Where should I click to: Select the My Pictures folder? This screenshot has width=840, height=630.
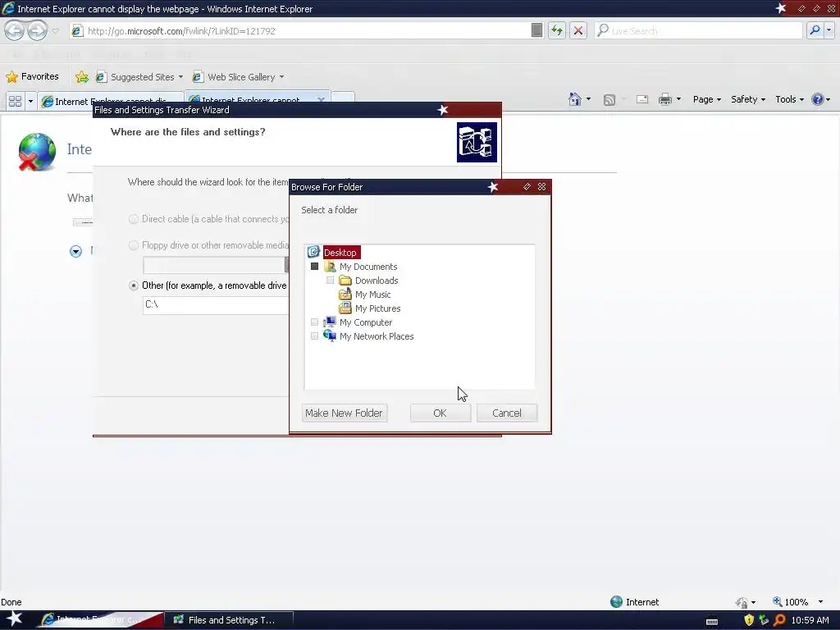(x=377, y=308)
